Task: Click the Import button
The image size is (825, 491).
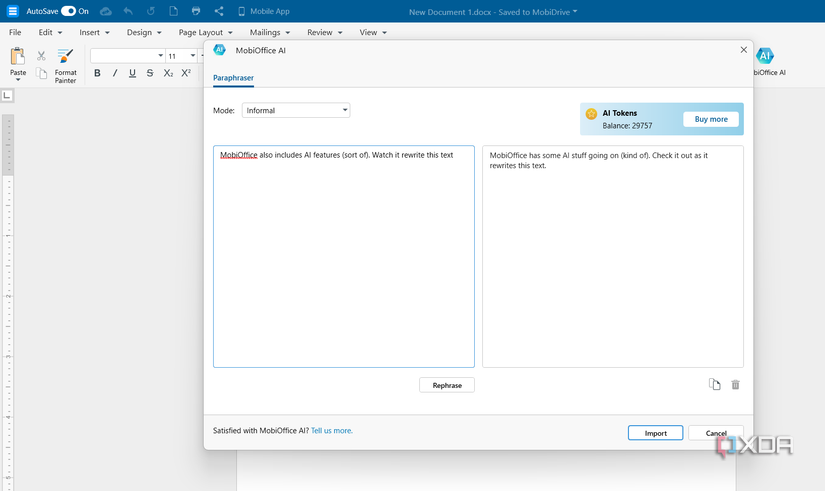Action: pos(655,433)
